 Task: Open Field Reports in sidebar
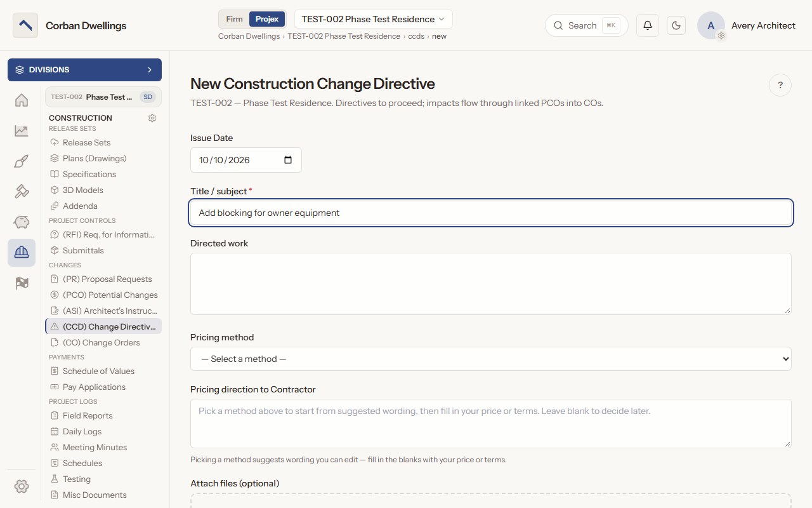point(103,416)
